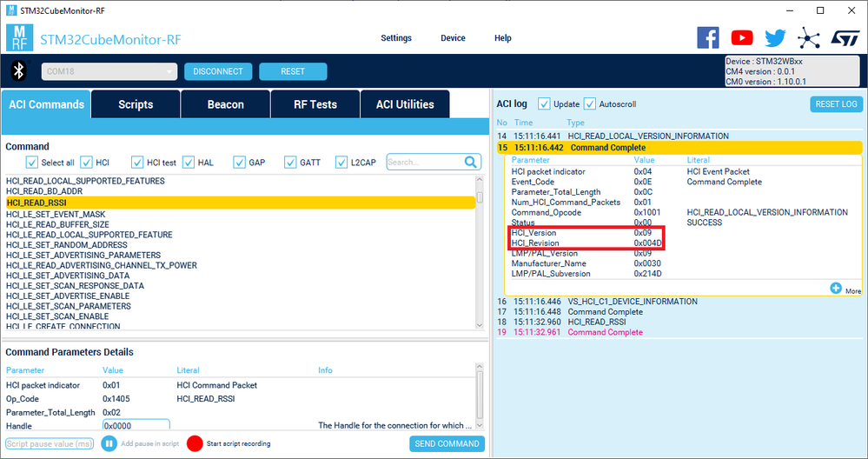Select HCI_LE_READ_BUFFER_SIZE command
The height and width of the screenshot is (459, 868).
pos(57,224)
